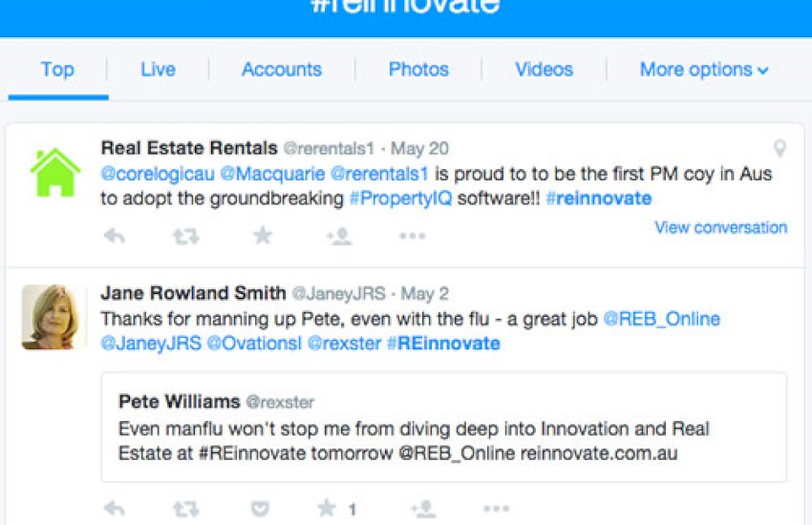The width and height of the screenshot is (812, 525).
Task: Open the green house avatar of Real Estate Rentals
Action: 54,172
